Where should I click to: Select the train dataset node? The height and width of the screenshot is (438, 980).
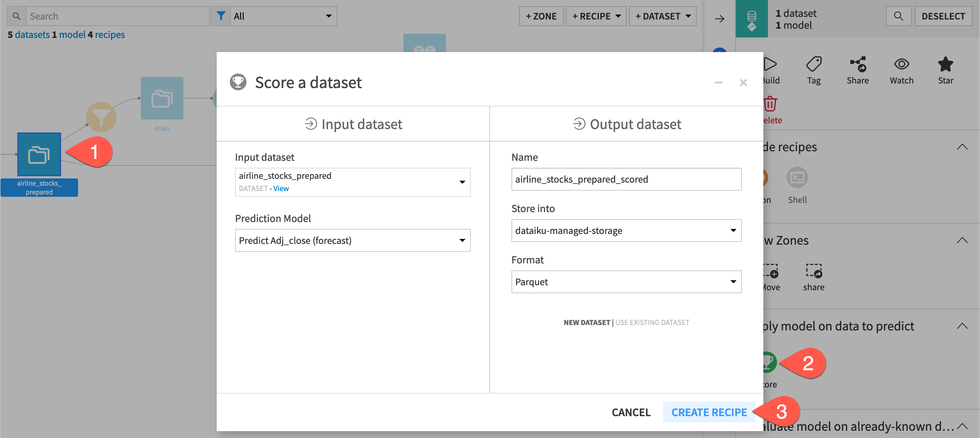[x=162, y=98]
